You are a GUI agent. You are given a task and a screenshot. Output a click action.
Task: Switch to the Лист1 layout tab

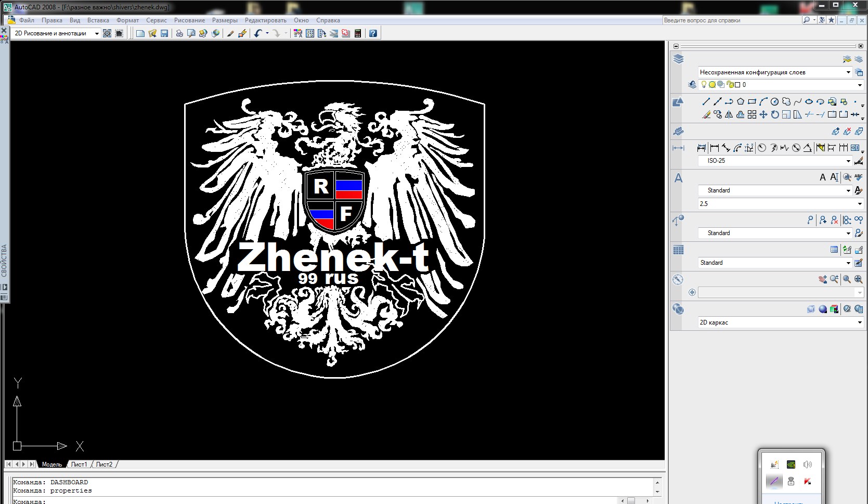click(x=79, y=464)
